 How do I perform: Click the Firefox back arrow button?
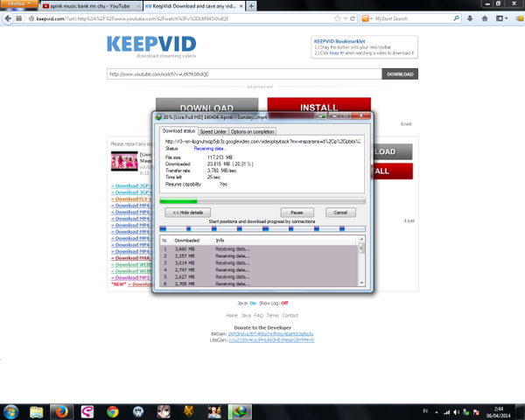(8, 18)
